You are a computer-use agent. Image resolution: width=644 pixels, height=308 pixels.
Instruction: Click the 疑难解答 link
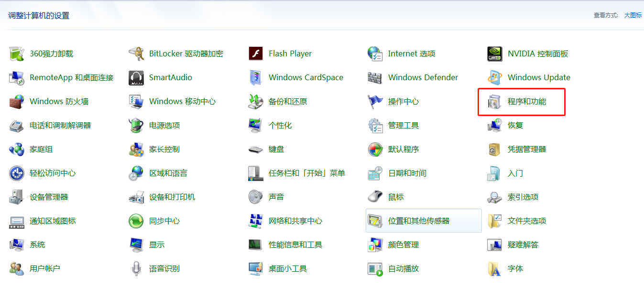(523, 245)
